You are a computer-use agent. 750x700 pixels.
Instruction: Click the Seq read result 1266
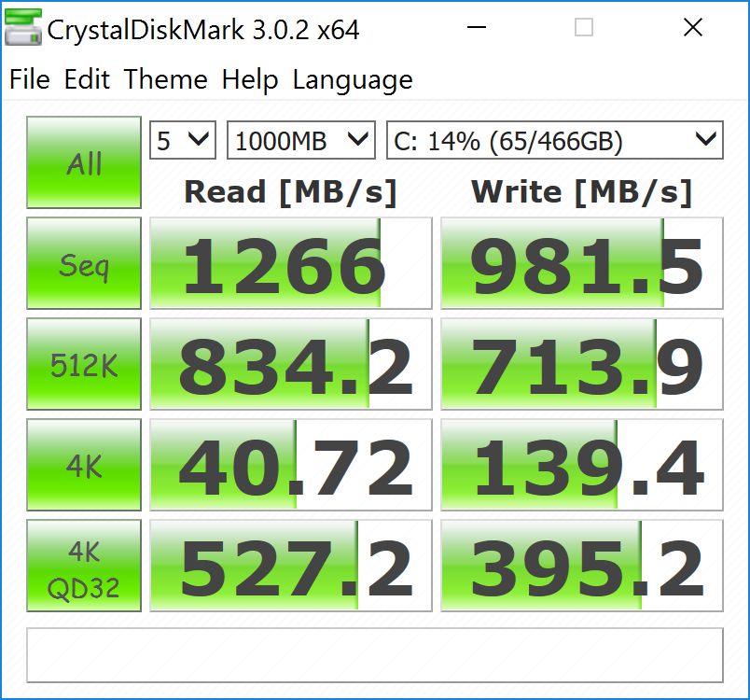[291, 263]
